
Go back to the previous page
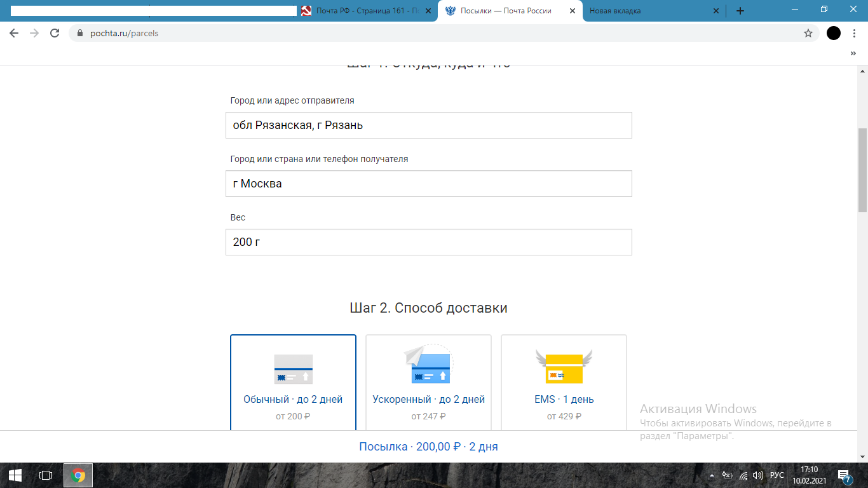pyautogui.click(x=14, y=33)
